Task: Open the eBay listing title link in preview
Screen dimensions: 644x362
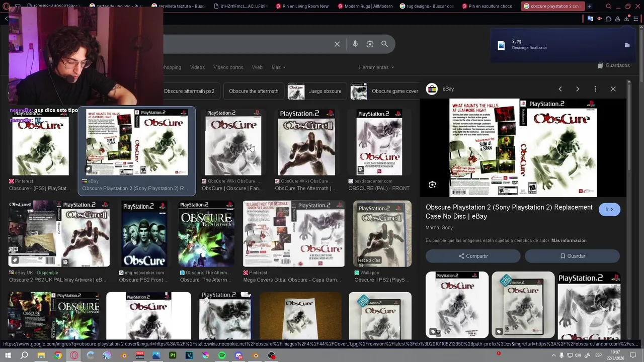Action: [509, 212]
